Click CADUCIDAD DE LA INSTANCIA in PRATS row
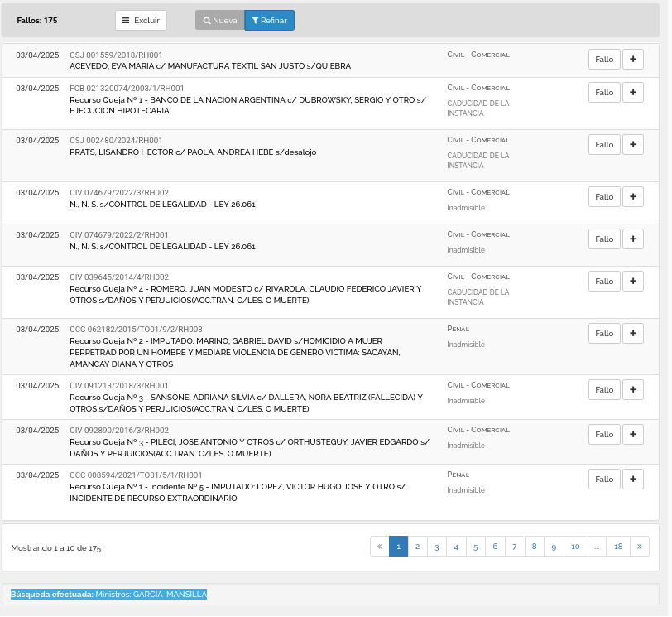Viewport: 672px width, 617px height. (478, 161)
